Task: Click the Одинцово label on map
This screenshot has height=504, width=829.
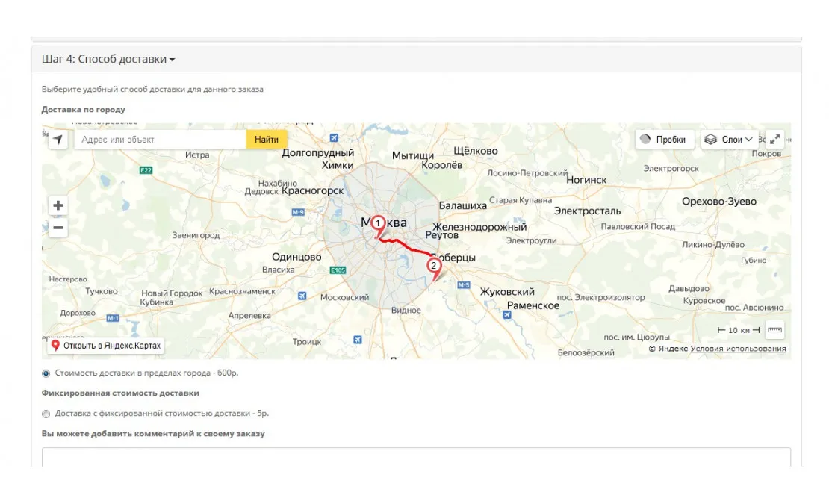Action: pos(296,257)
